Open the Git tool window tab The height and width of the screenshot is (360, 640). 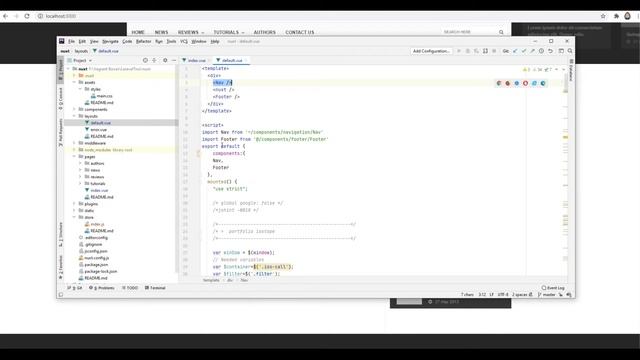75,288
